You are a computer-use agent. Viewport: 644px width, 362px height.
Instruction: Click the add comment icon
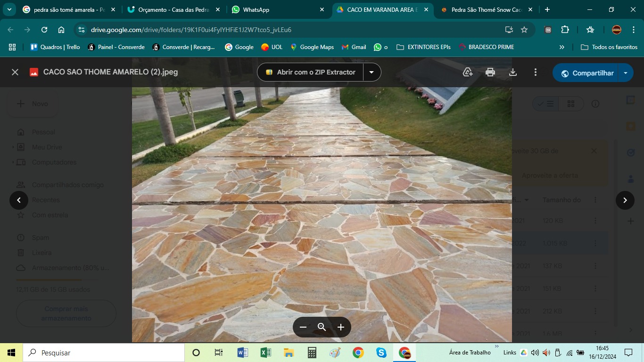pos(468,72)
